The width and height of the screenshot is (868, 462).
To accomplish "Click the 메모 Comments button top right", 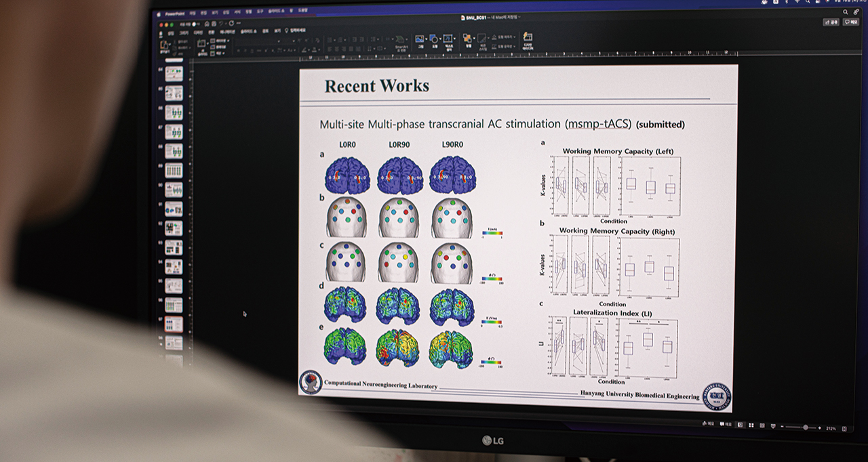I will pyautogui.click(x=851, y=22).
